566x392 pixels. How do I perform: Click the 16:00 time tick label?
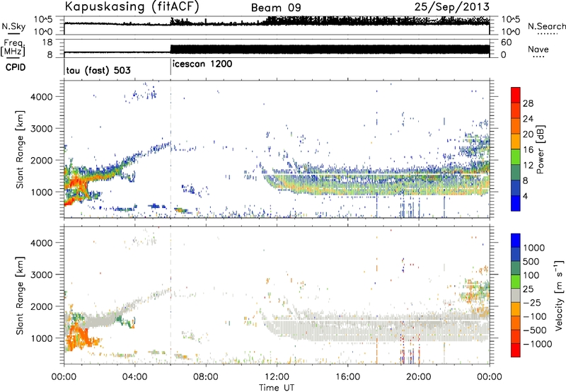tap(347, 377)
